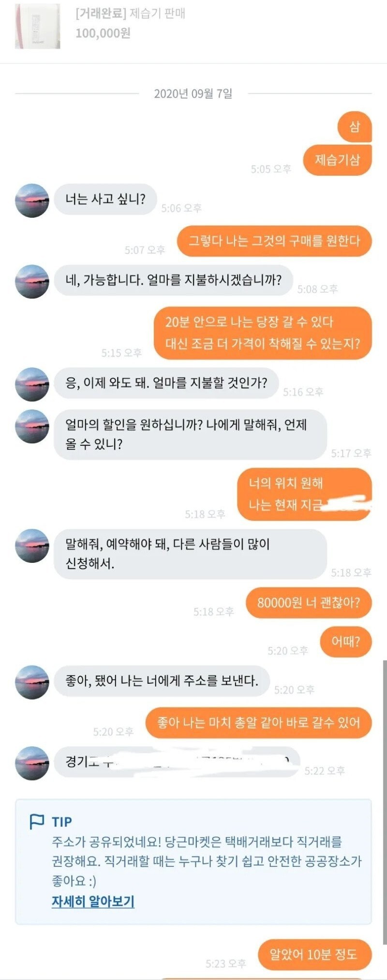387x980 pixels.
Task: Select the 그렇다 나는 그것의 구매를 원한다 bubble
Action: [x=274, y=241]
